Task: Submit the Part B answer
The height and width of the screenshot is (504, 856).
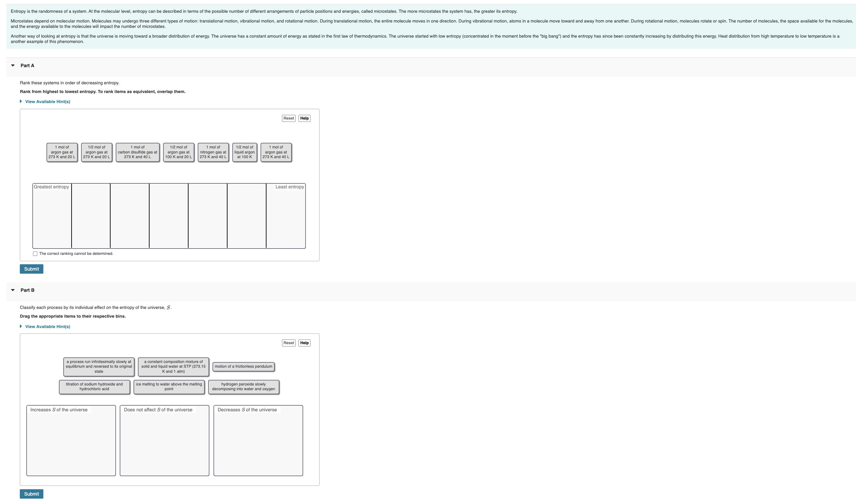Action: coord(31,494)
